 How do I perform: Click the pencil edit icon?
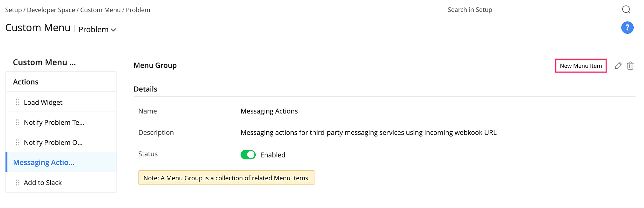coord(618,66)
